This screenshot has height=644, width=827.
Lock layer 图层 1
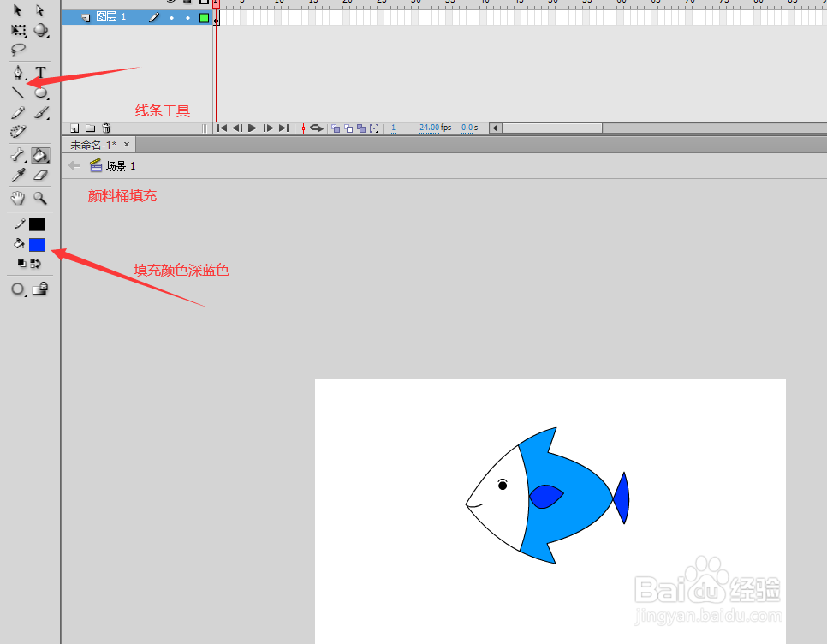(188, 16)
